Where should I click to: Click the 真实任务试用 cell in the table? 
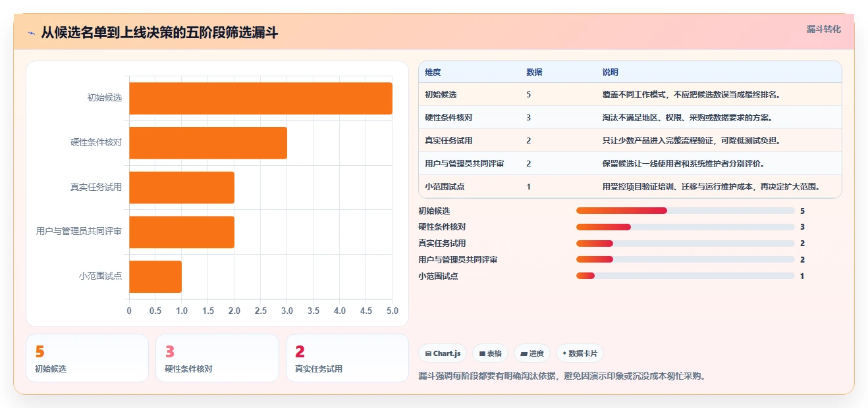pos(448,141)
